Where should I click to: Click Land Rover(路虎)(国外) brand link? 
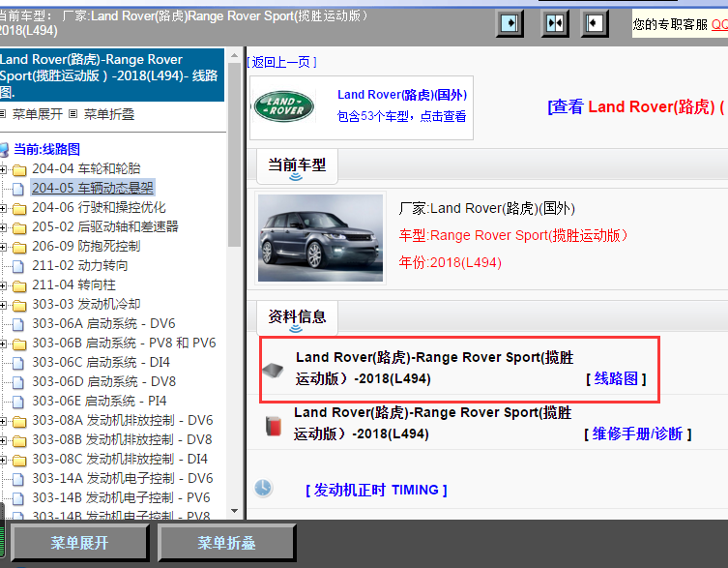pyautogui.click(x=402, y=95)
